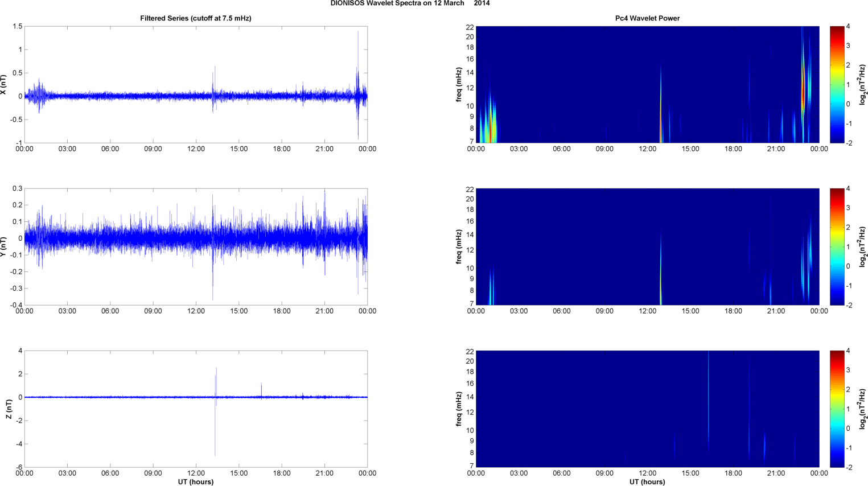Click the main title 'DIONISOS Wavelet Spectra on 12 March 2014'
Viewport: 868px width, 486px height.
coord(410,3)
